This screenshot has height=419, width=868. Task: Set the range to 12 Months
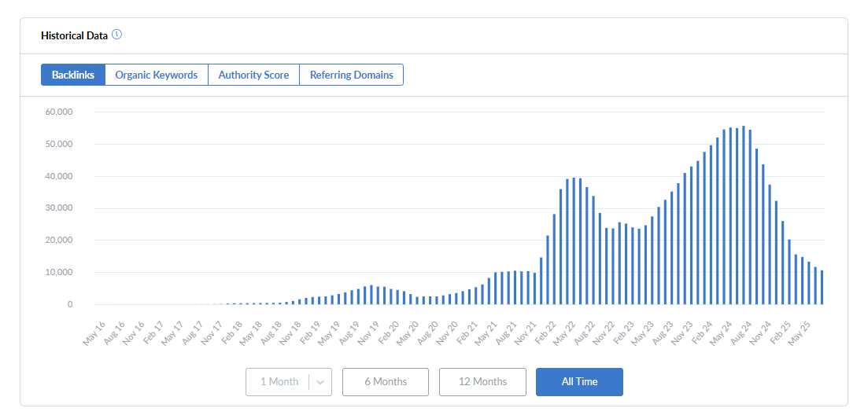pyautogui.click(x=482, y=382)
